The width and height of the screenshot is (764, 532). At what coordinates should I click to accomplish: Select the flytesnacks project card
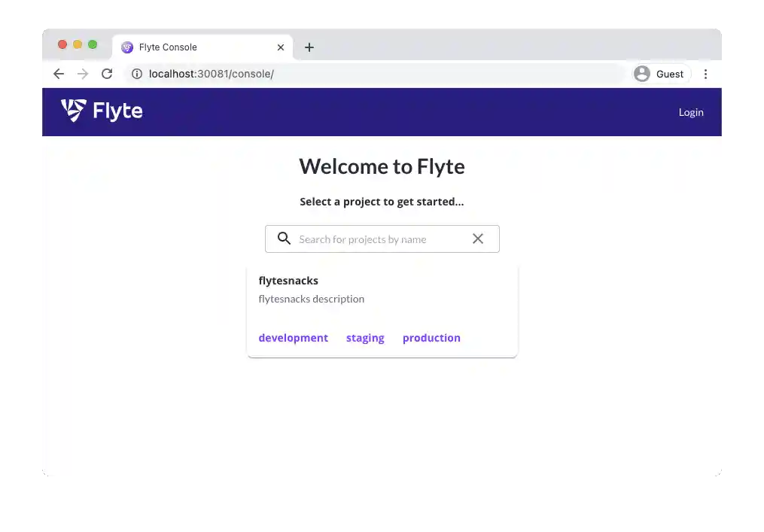288,280
